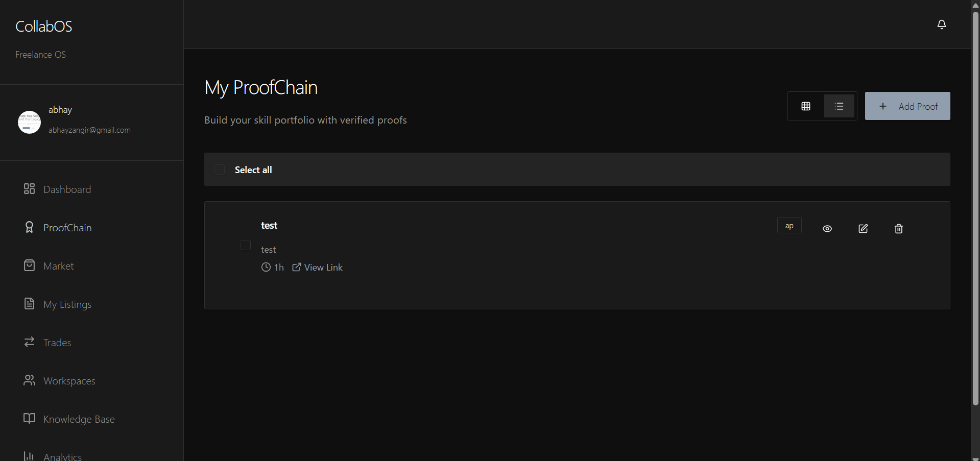Click the Dashboard grid icon in sidebar
980x461 pixels.
29,189
